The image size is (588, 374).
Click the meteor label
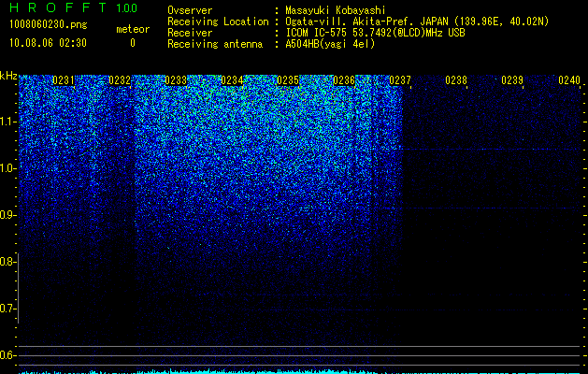133,29
